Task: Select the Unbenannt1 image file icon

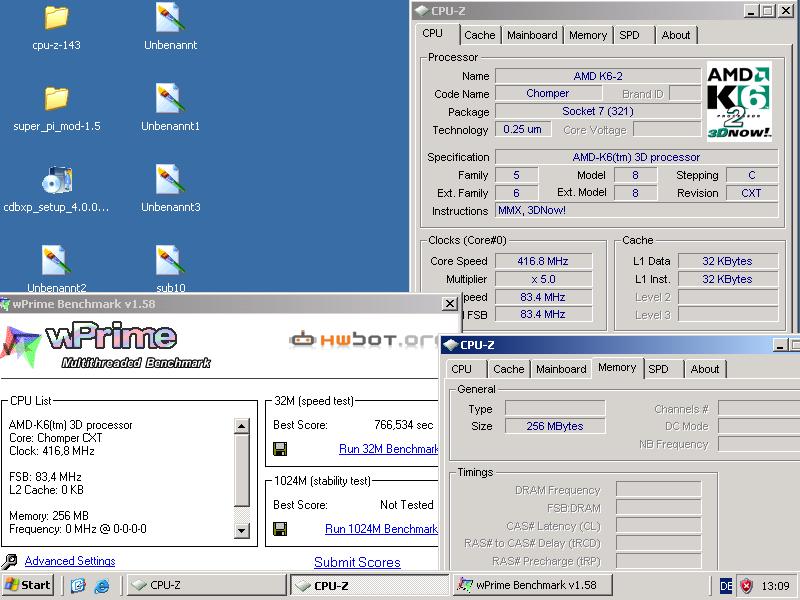Action: pos(170,98)
